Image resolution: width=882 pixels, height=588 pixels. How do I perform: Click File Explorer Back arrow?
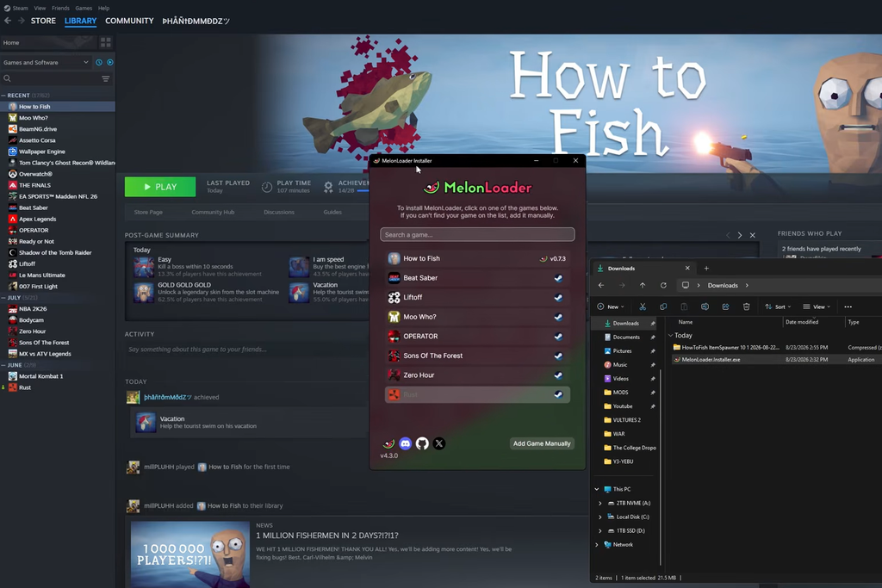(x=601, y=285)
